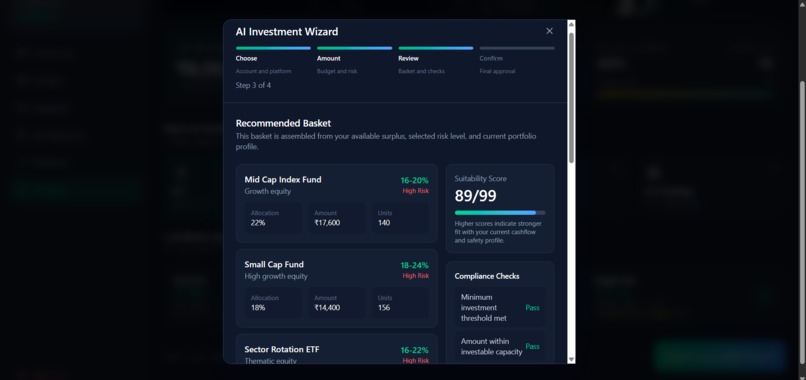The image size is (806, 380).
Task: Click the 18% allocation value
Action: click(258, 307)
